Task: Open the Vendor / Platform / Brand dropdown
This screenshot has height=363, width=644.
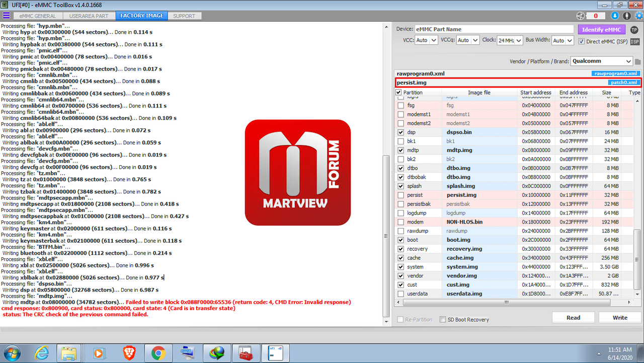Action: [601, 61]
